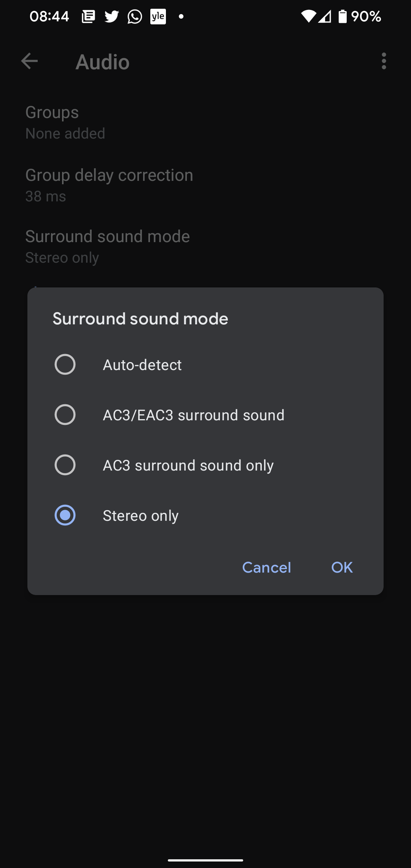Viewport: 411px width, 868px height.
Task: Tap the bottom navigation gesture bar
Action: [x=205, y=860]
